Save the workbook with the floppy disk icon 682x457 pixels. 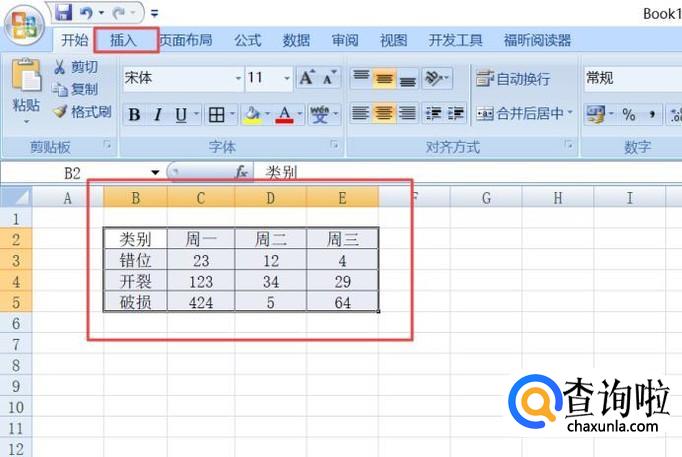(64, 13)
